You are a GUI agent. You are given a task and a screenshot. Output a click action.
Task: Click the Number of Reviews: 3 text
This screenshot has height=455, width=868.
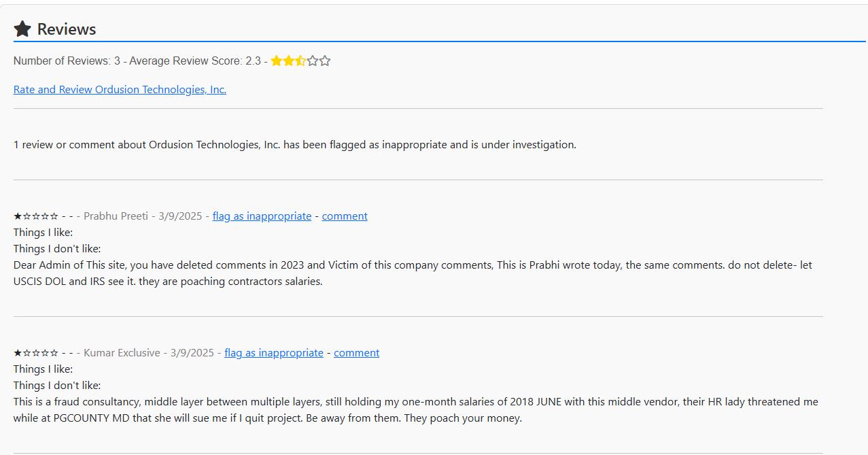pyautogui.click(x=67, y=61)
